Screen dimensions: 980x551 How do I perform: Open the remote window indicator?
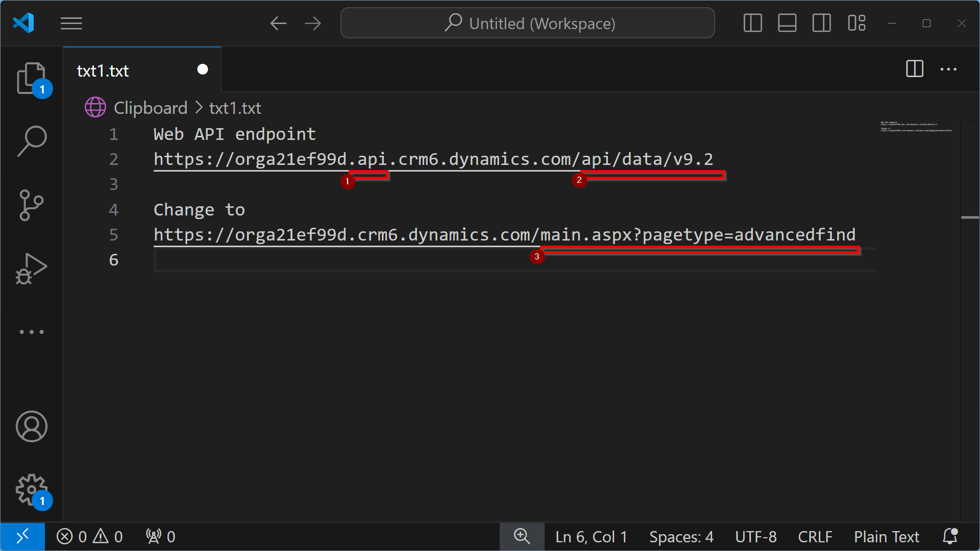coord(22,537)
